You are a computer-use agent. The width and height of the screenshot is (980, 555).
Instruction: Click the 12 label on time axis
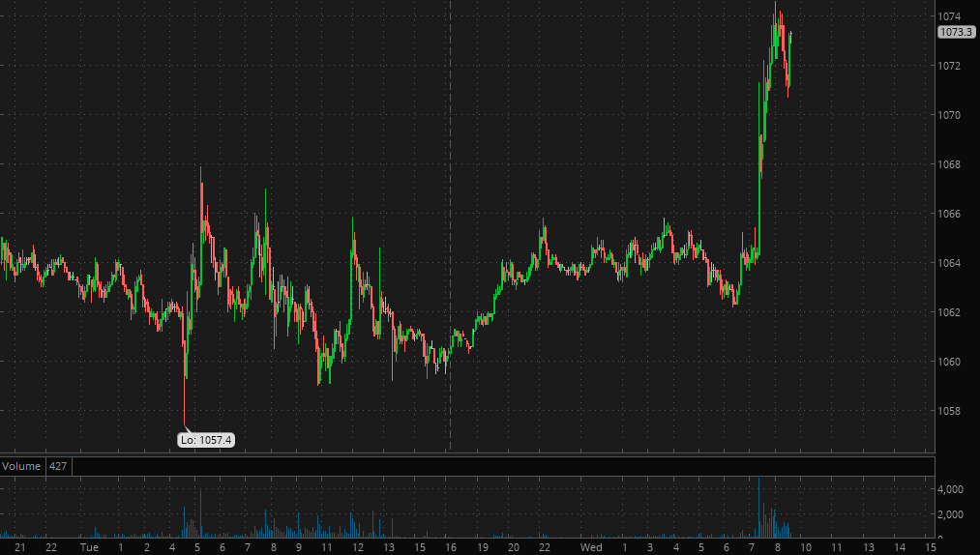[358, 547]
